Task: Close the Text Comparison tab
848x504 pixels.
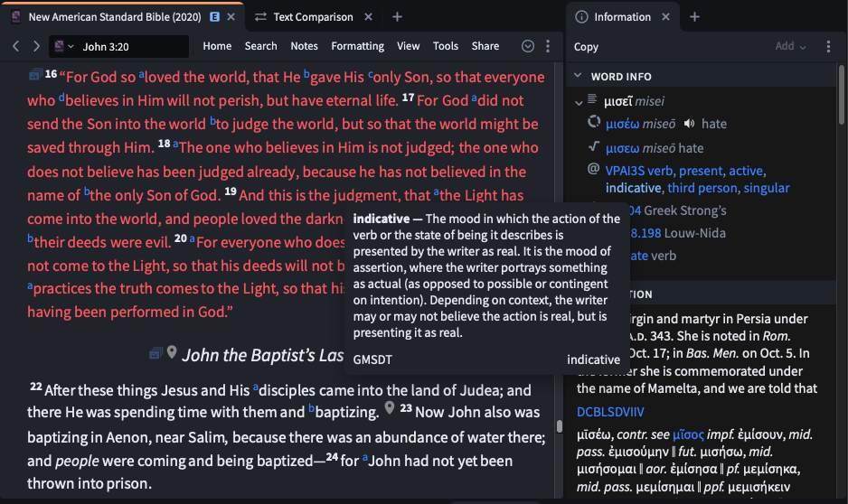Action: pyautogui.click(x=368, y=17)
